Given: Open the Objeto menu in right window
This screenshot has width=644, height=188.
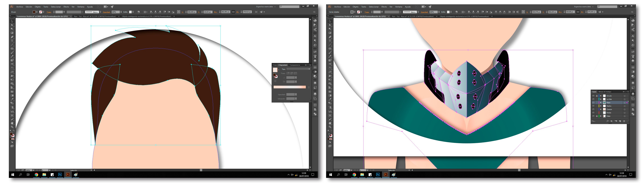Looking at the screenshot, I should coord(356,7).
